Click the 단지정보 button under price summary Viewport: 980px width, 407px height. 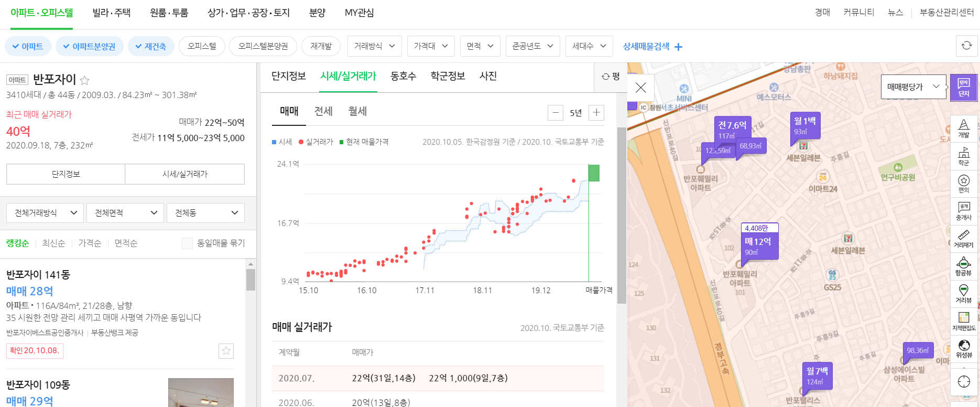[66, 174]
